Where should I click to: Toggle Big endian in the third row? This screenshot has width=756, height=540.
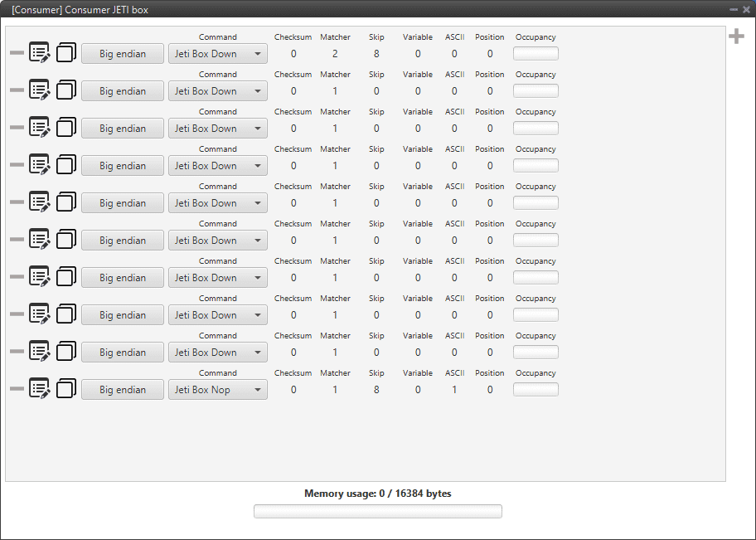pos(123,129)
